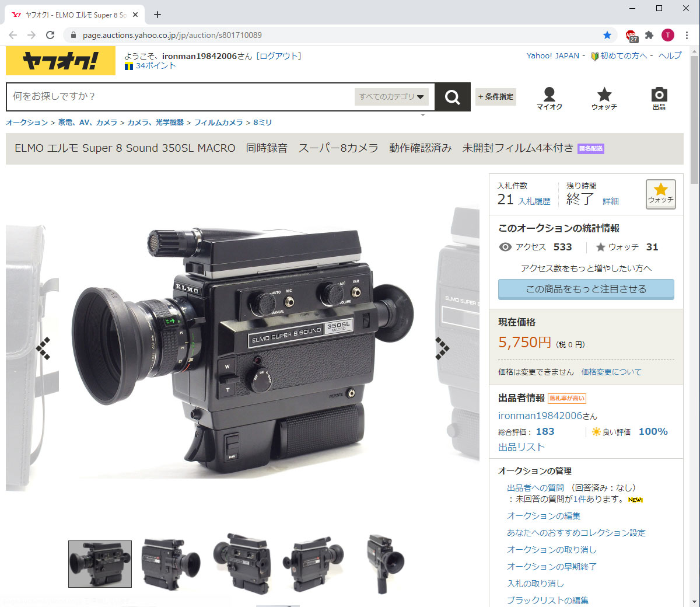The width and height of the screenshot is (700, 607).
Task: Click the ヤフオク! logo
Action: (x=61, y=61)
